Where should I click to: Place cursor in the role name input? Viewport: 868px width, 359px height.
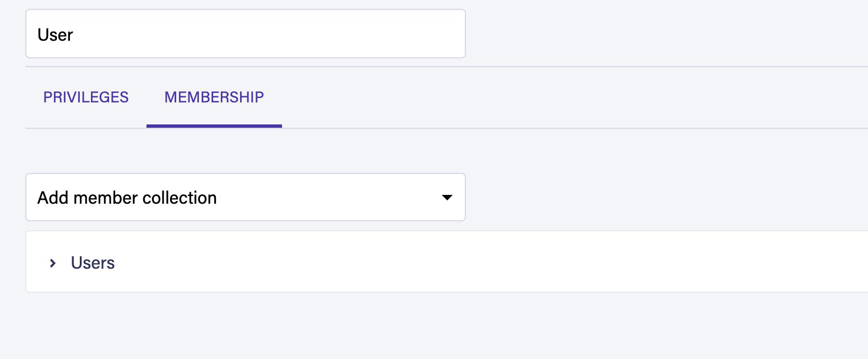[245, 34]
